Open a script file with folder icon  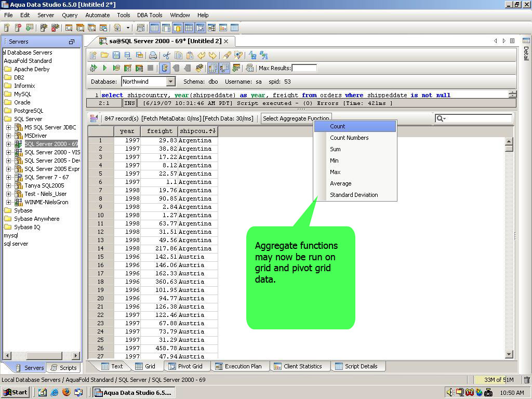105,55
